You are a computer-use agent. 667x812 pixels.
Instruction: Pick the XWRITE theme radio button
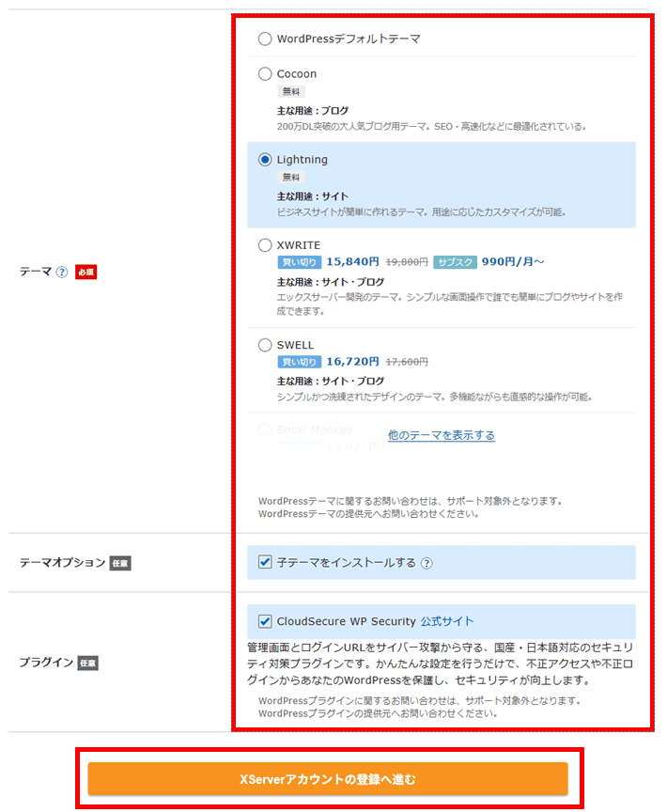tap(265, 245)
